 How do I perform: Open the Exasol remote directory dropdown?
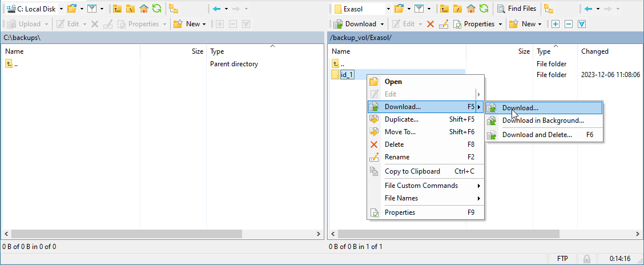pos(388,9)
